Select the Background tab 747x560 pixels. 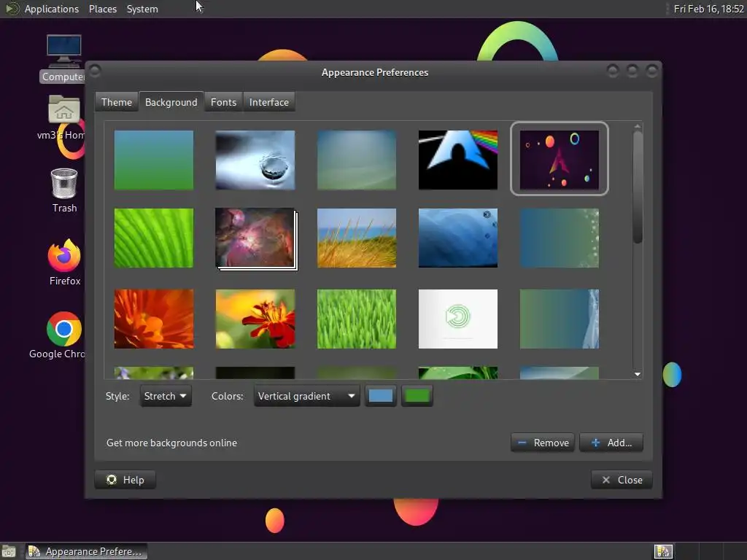pyautogui.click(x=171, y=102)
